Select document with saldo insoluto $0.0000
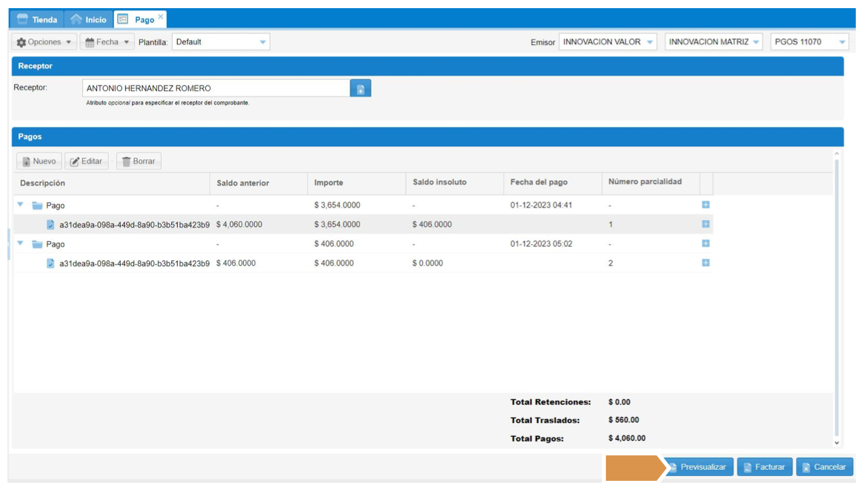 (134, 264)
